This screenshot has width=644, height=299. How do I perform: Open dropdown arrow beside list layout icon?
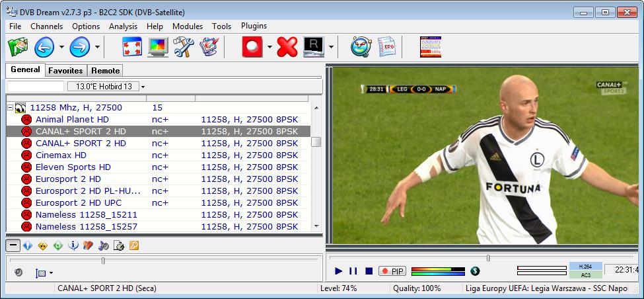[52, 273]
